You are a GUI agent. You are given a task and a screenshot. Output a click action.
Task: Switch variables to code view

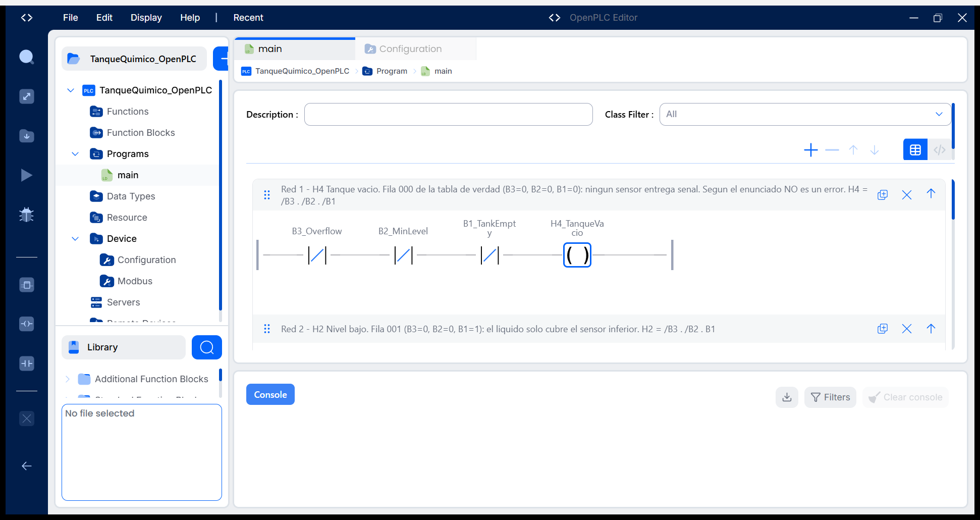(940, 150)
